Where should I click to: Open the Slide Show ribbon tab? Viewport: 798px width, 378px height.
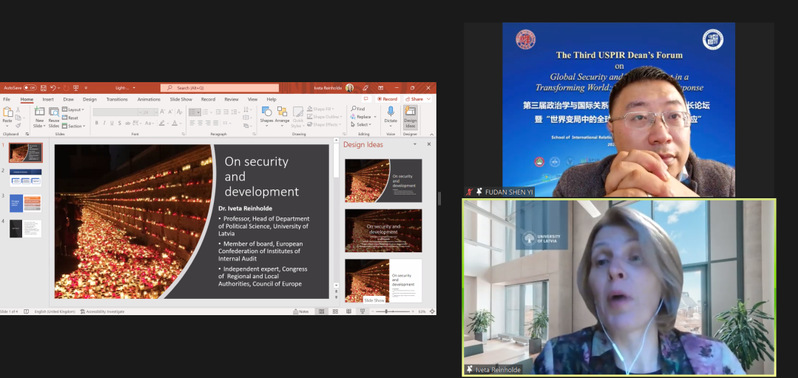point(181,99)
